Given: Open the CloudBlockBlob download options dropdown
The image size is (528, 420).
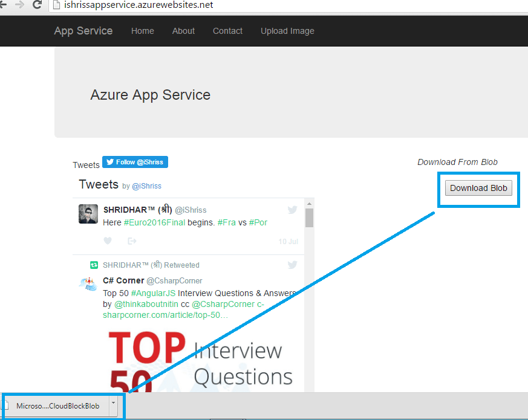Looking at the screenshot, I should pyautogui.click(x=113, y=405).
